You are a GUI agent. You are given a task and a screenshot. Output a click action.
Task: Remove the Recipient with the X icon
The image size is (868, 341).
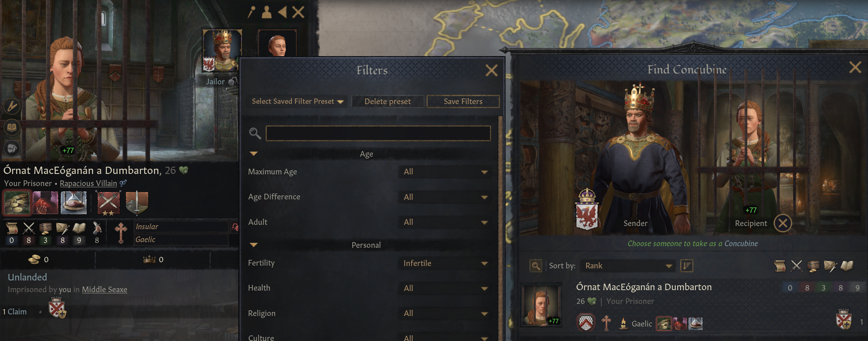pyautogui.click(x=783, y=223)
